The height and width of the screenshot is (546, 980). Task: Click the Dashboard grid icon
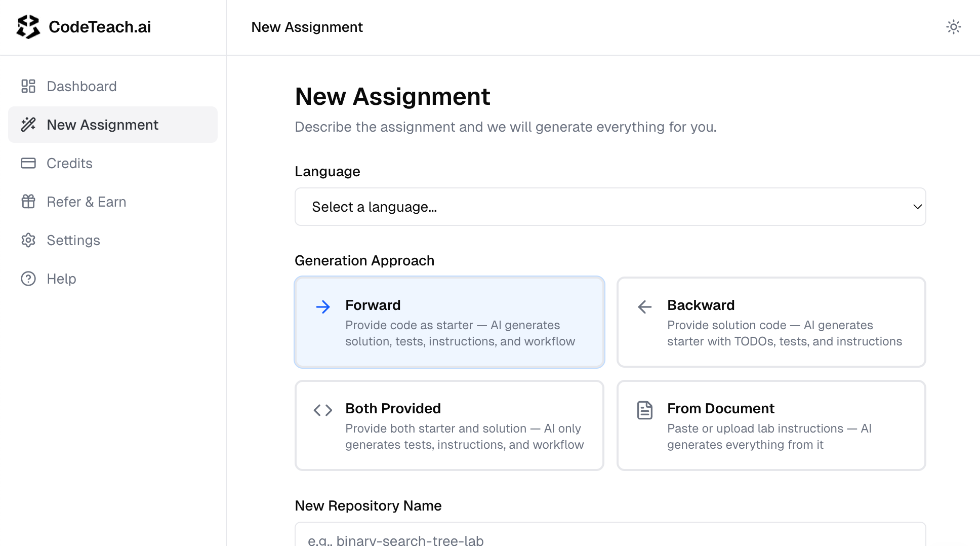pos(28,86)
